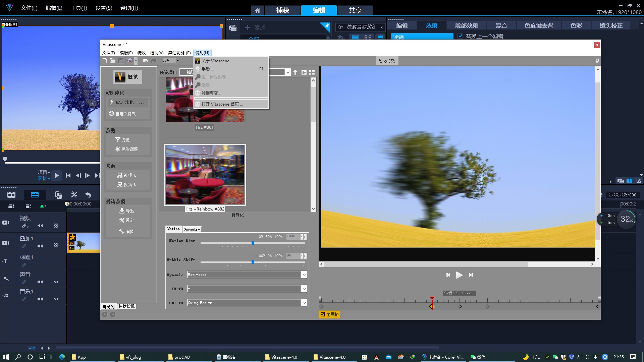
Task: Open the track manager add-remove icon
Action: click(x=28, y=206)
